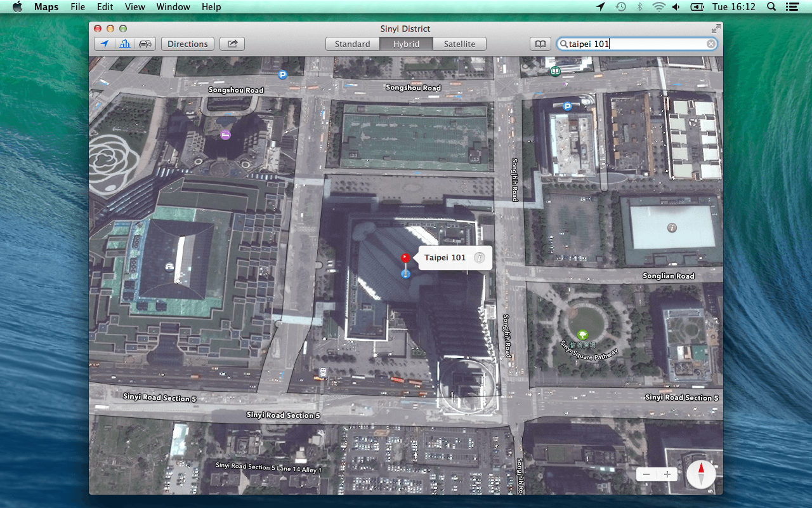Click the red Taipei 101 pin
The width and height of the screenshot is (812, 508).
[405, 258]
